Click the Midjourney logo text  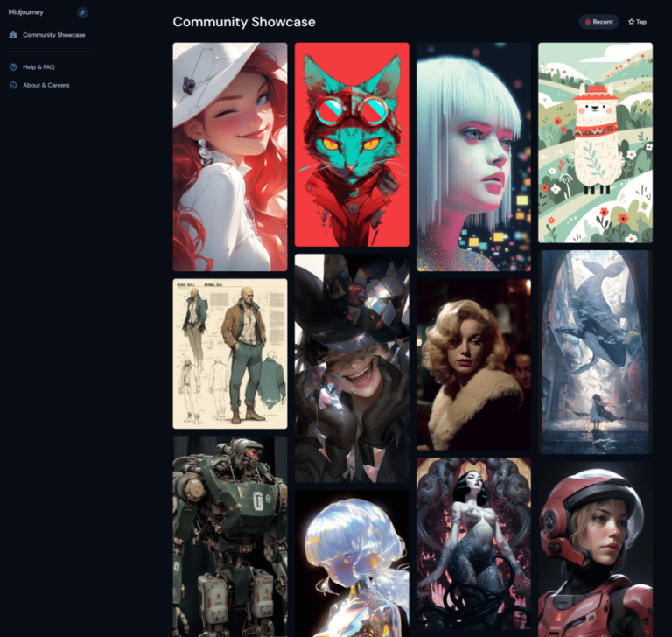[x=25, y=12]
